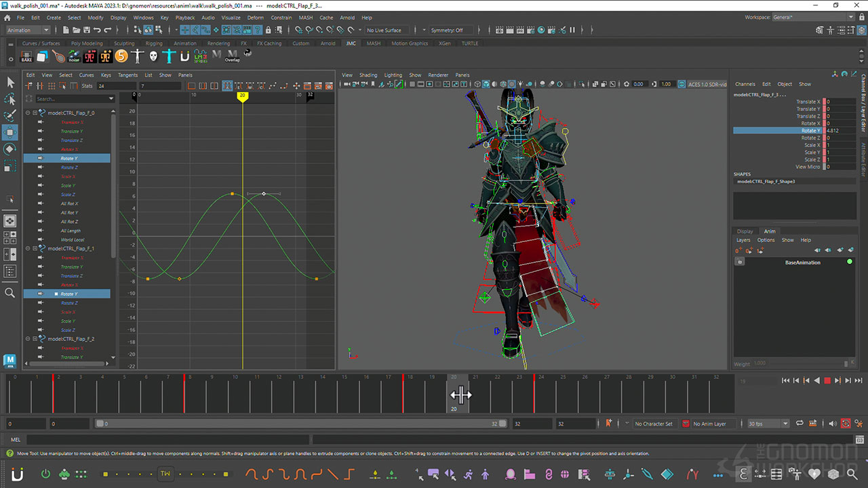The image size is (868, 488).
Task: Open the Tangents menu in Graph Editor
Action: point(127,75)
